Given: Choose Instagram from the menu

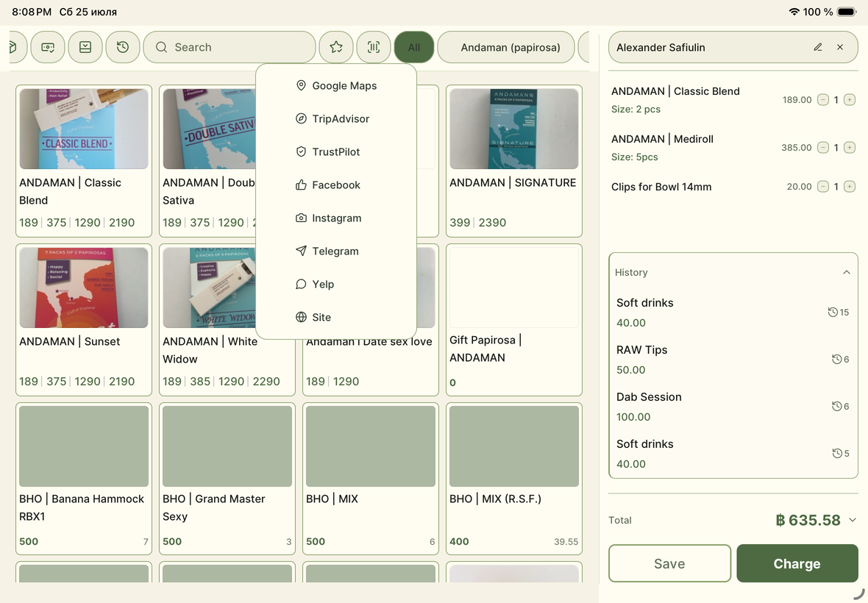Looking at the screenshot, I should [336, 218].
